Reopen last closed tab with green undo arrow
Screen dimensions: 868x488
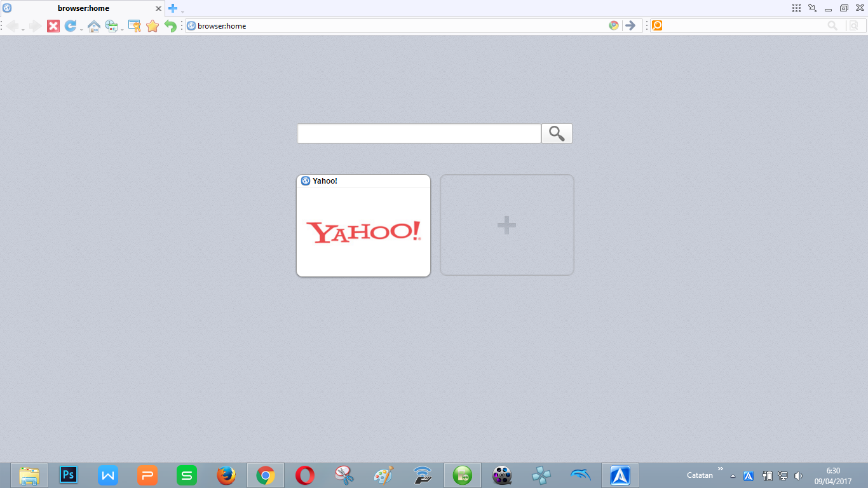pyautogui.click(x=170, y=25)
